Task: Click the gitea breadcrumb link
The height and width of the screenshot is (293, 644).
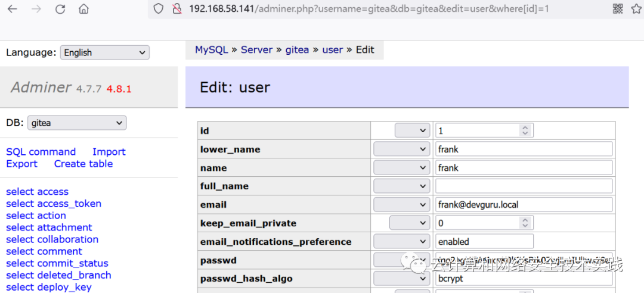Action: (x=297, y=49)
